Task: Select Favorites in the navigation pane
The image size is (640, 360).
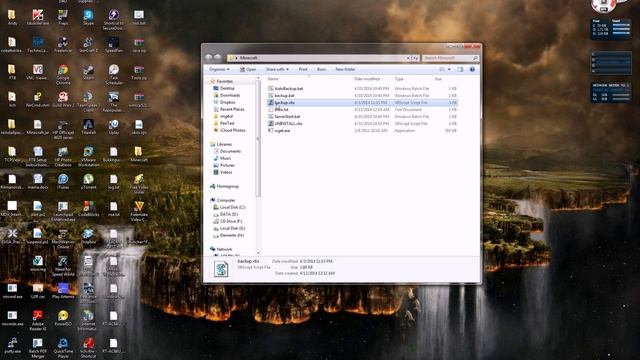Action: (224, 81)
